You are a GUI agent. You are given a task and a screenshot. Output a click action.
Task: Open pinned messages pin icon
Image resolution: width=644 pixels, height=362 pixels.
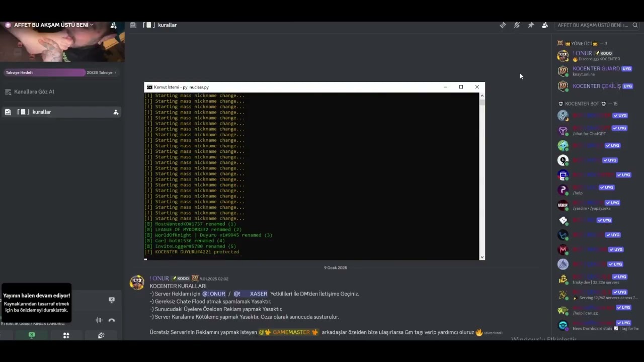[531, 25]
